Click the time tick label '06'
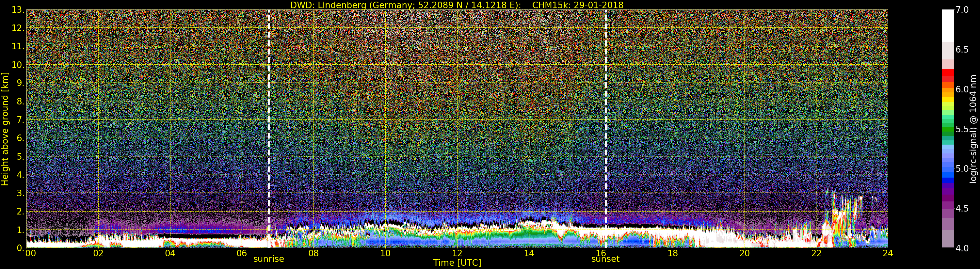 pyautogui.click(x=242, y=253)
